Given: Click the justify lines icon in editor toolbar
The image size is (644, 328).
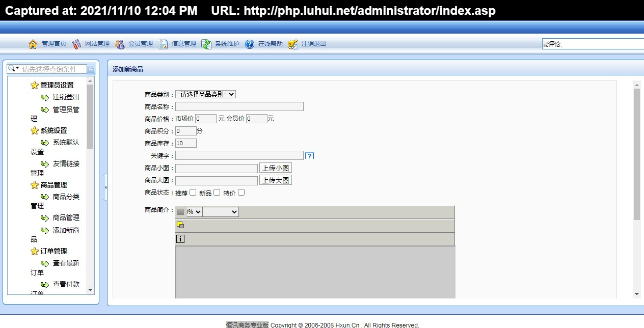Looking at the screenshot, I should pos(180,212).
